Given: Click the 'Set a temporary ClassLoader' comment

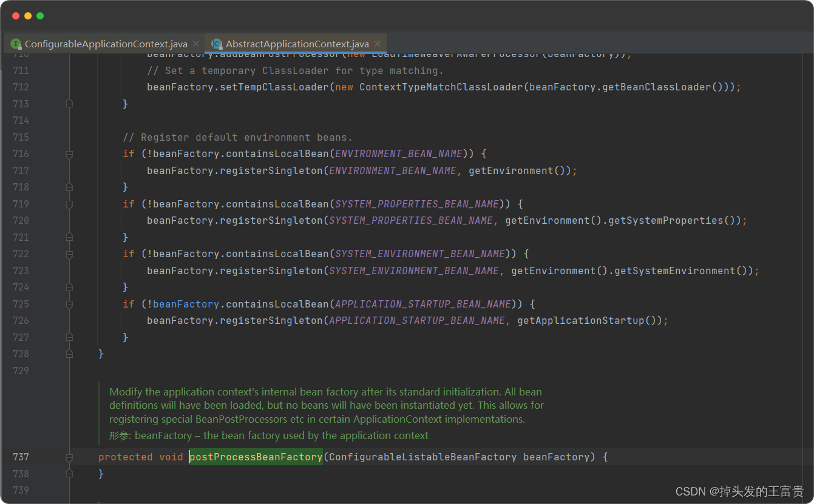Looking at the screenshot, I should point(295,70).
